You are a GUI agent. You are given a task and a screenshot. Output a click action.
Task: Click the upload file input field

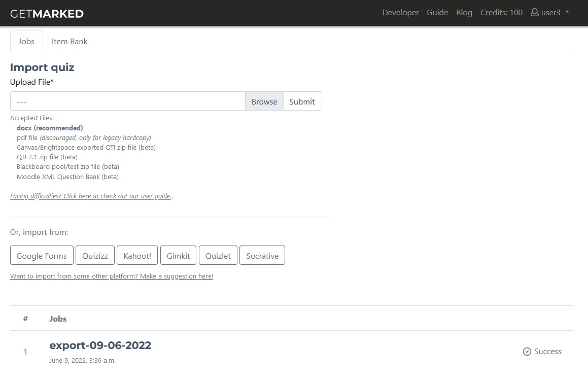pos(127,101)
